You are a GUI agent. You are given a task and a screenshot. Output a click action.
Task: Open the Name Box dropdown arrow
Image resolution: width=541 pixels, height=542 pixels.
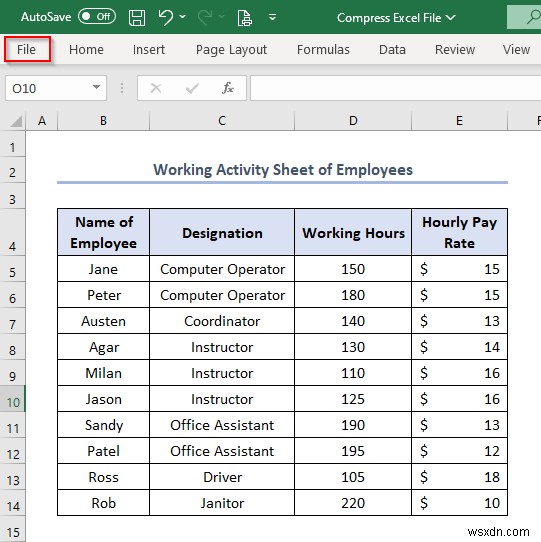pyautogui.click(x=96, y=87)
